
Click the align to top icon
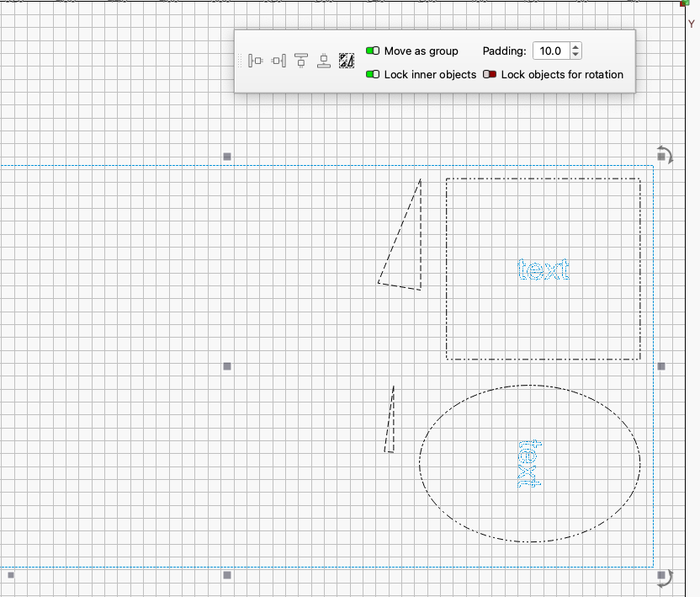tap(301, 61)
